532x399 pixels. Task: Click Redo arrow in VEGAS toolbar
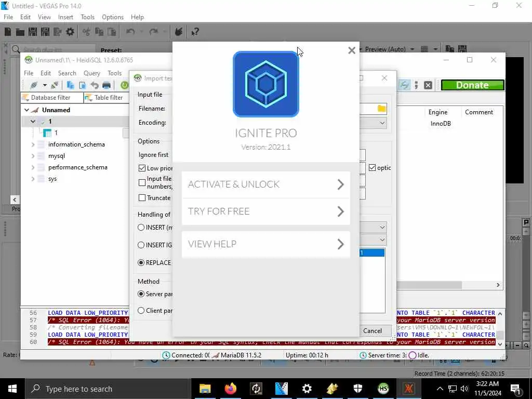pyautogui.click(x=154, y=32)
